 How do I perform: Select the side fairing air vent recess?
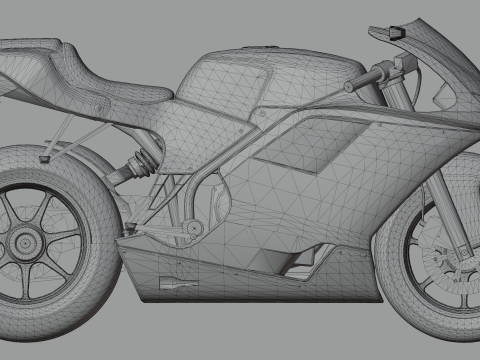pos(312,144)
